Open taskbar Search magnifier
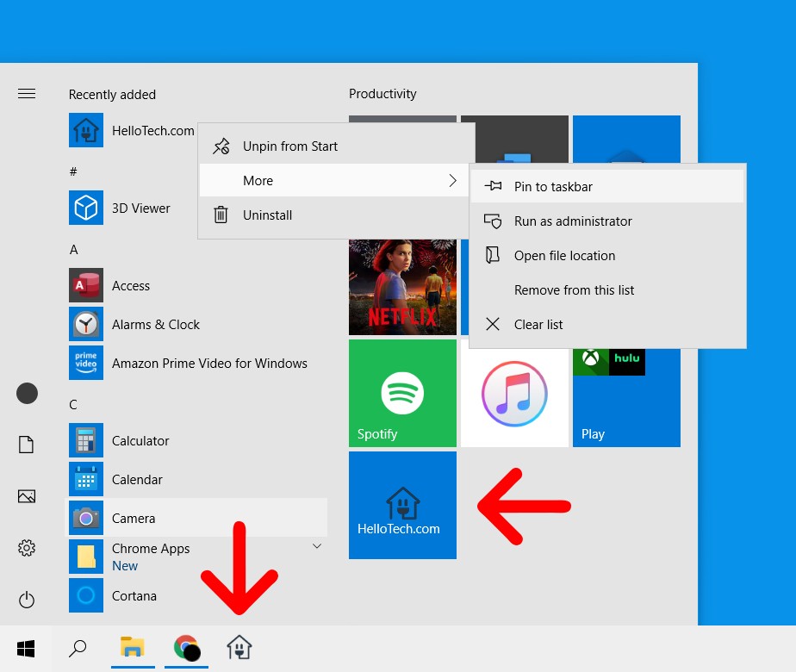796x672 pixels. point(78,648)
